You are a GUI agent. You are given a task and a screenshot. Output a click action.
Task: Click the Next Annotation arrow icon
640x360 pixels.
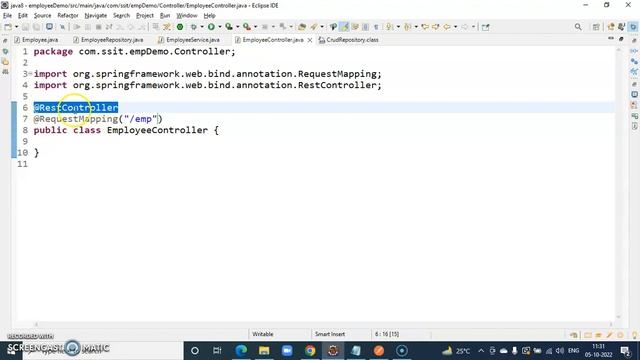(x=389, y=27)
